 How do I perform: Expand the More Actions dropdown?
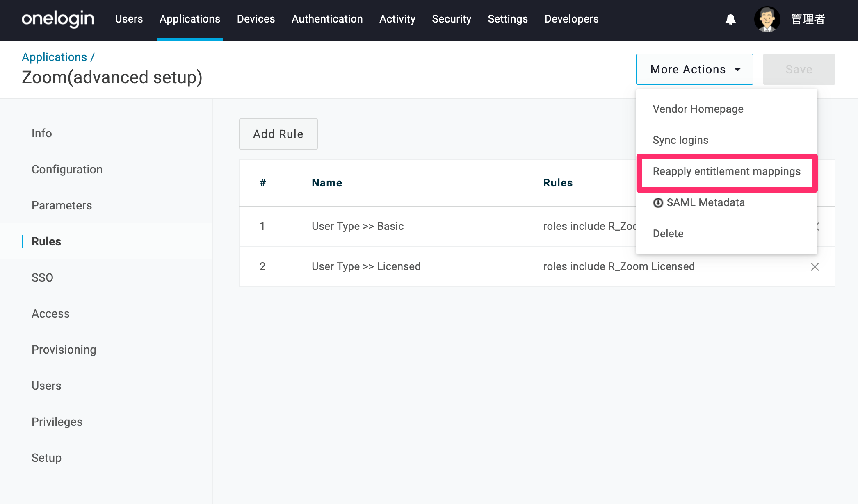click(x=694, y=69)
